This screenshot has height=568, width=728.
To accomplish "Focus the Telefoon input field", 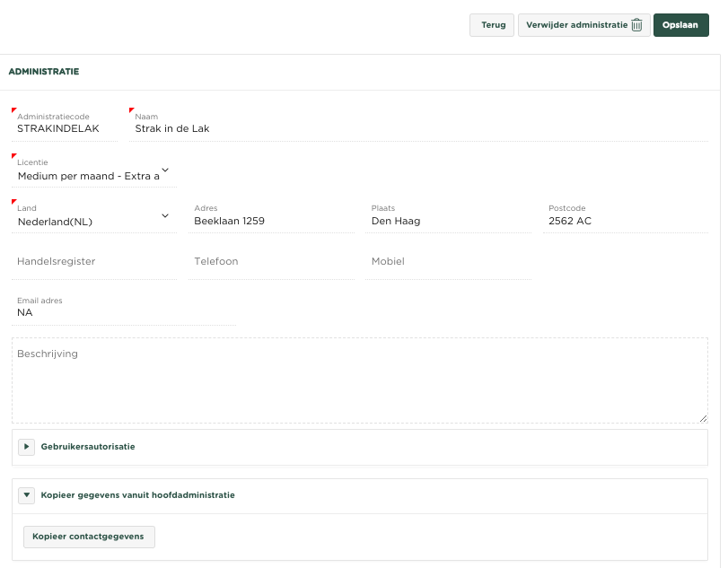I will point(271,262).
